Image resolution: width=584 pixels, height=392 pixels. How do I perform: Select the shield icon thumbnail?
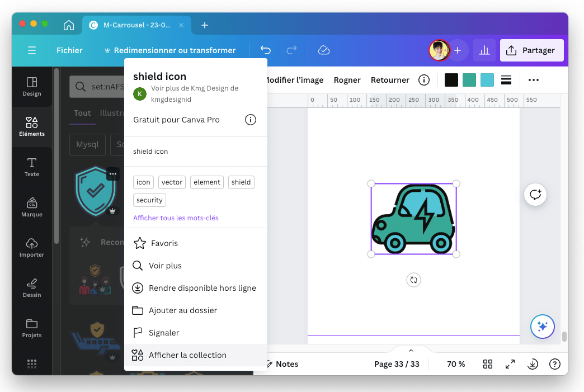coord(95,191)
